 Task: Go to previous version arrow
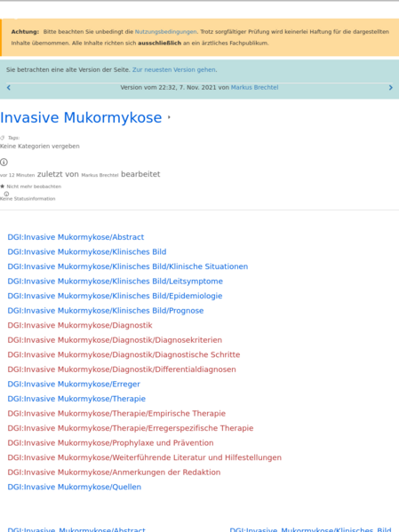click(x=9, y=88)
